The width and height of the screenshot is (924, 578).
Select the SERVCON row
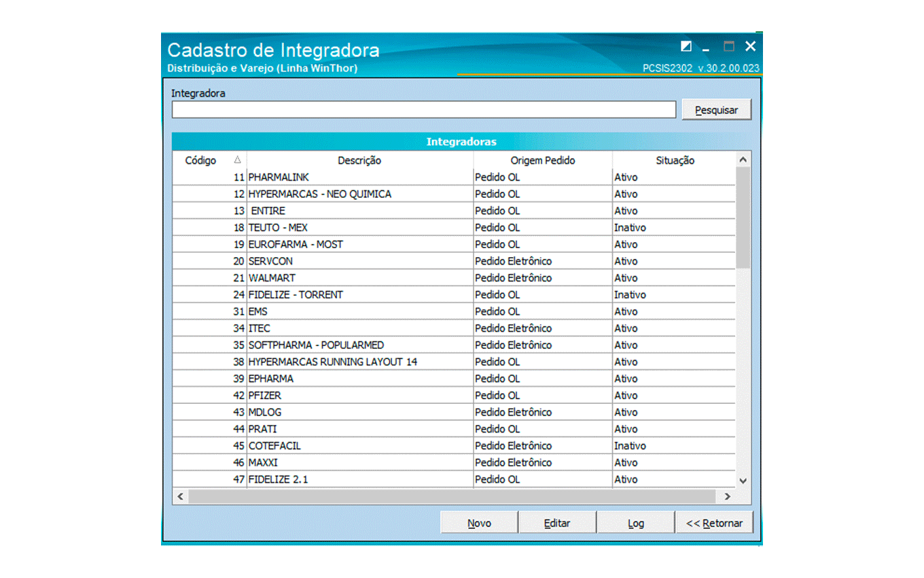tap(454, 261)
